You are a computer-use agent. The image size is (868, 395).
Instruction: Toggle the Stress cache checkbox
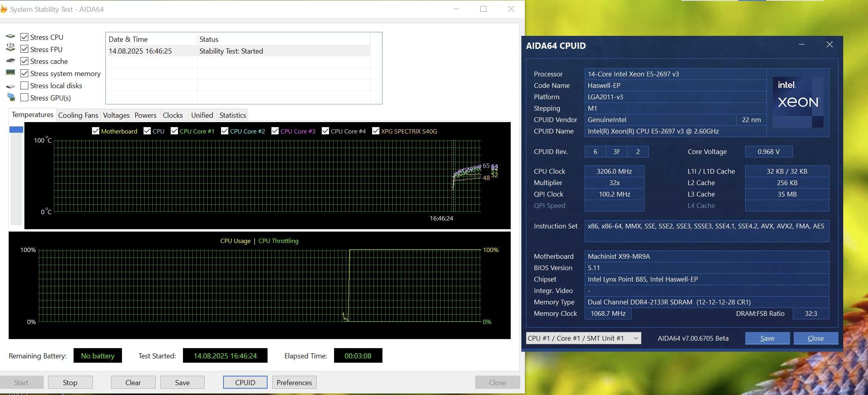[24, 61]
